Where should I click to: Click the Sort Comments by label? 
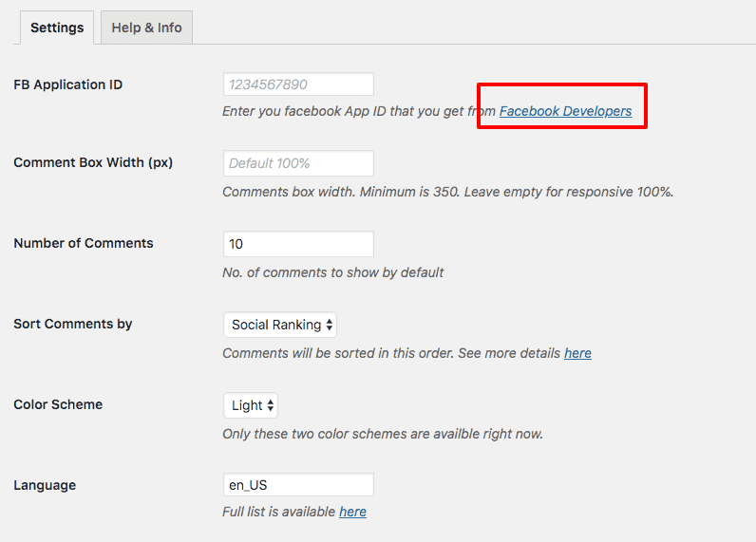click(x=73, y=324)
